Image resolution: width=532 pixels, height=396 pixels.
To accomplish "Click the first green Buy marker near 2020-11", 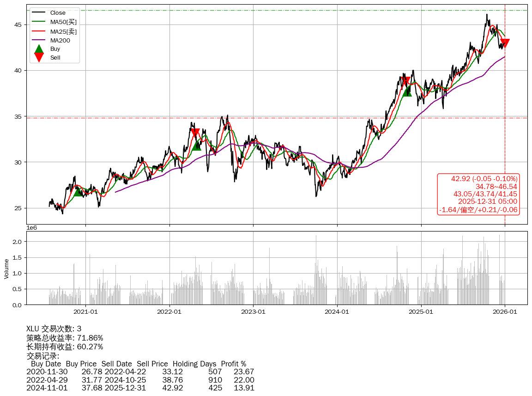I will click(x=78, y=192).
